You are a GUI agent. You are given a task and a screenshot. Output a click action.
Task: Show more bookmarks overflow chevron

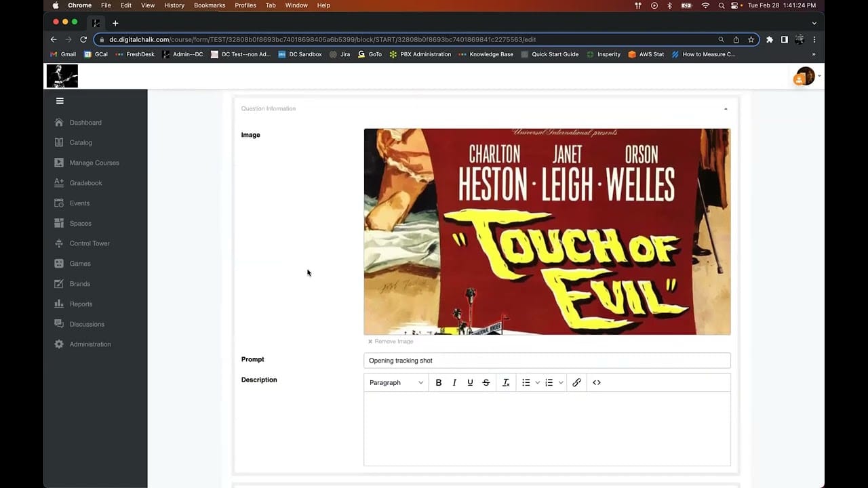(814, 54)
